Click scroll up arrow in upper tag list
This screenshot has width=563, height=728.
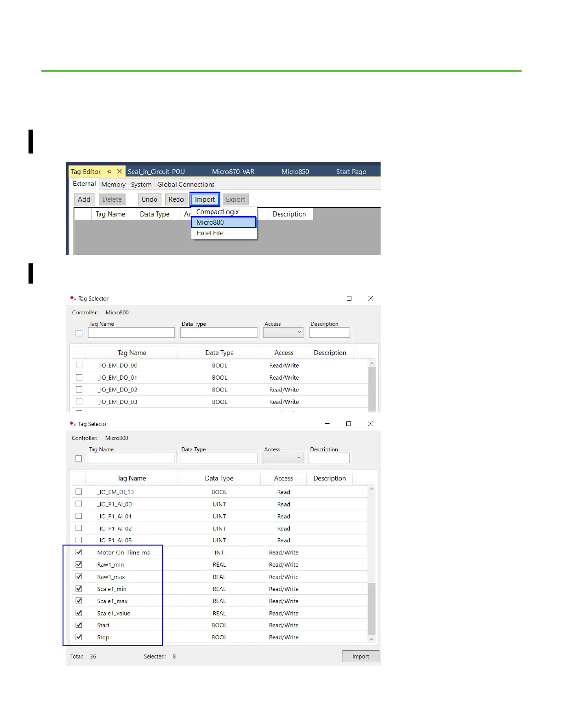click(x=372, y=364)
